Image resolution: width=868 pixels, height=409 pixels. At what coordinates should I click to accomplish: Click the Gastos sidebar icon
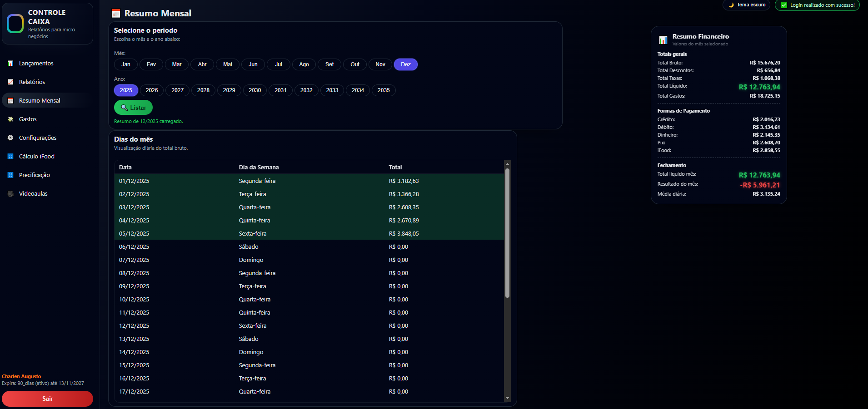click(x=10, y=119)
